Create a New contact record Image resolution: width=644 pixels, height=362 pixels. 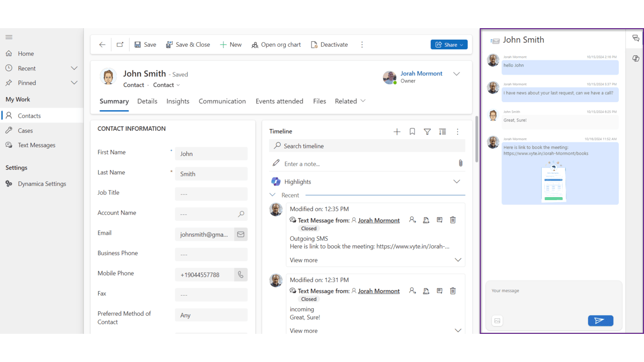pyautogui.click(x=230, y=45)
